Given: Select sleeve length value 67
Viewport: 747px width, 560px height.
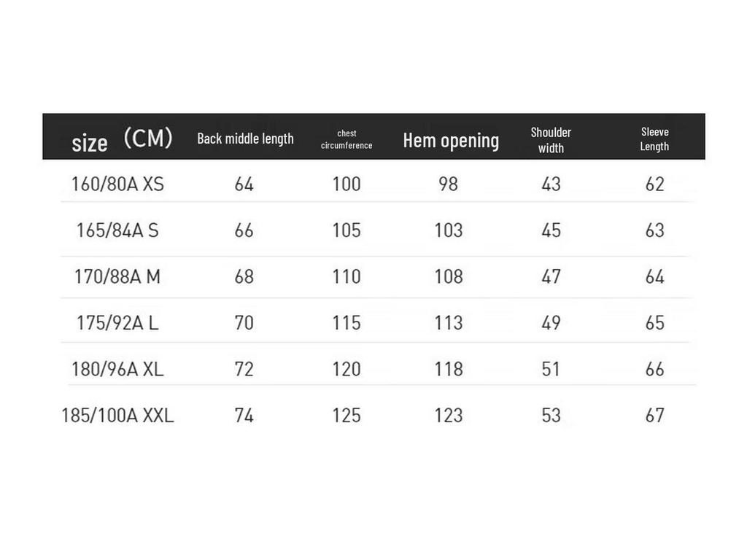Looking at the screenshot, I should tap(654, 416).
